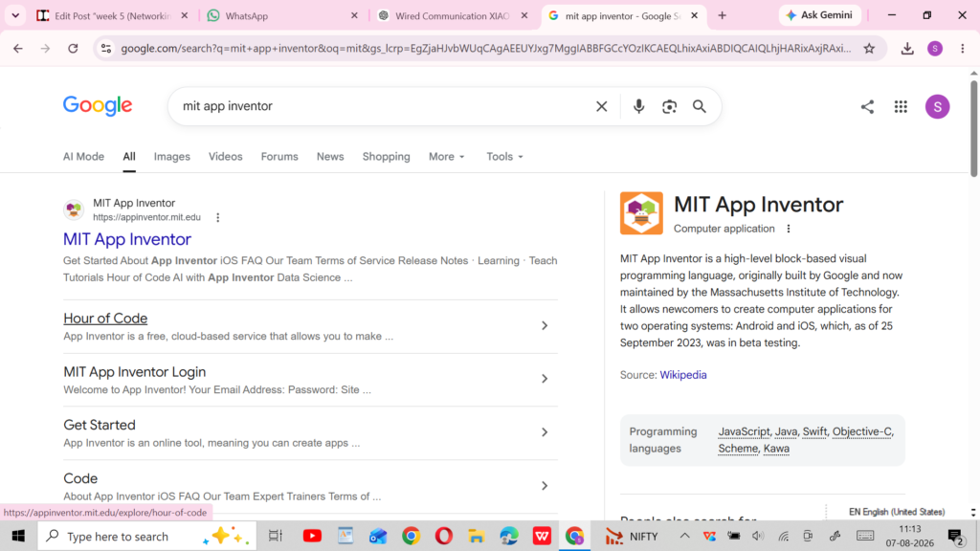Select the Forums search tab

point(279,157)
